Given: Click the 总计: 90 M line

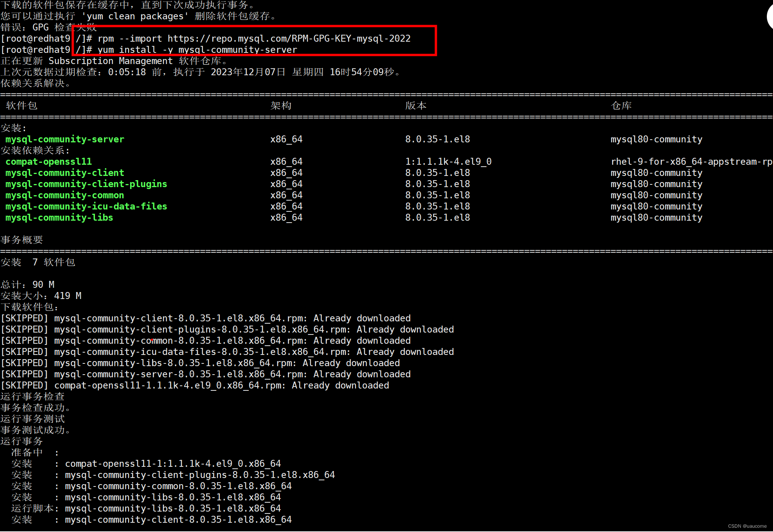Looking at the screenshot, I should click(x=27, y=285).
